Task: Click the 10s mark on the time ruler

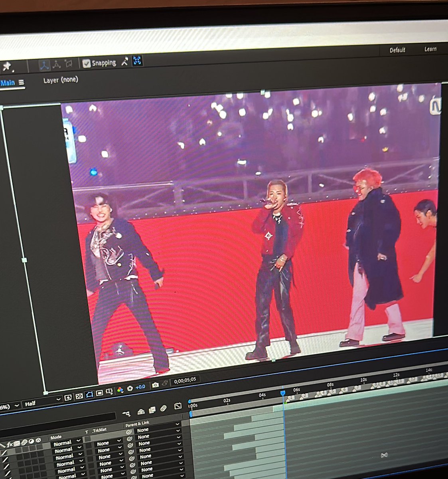Action: pos(363,380)
